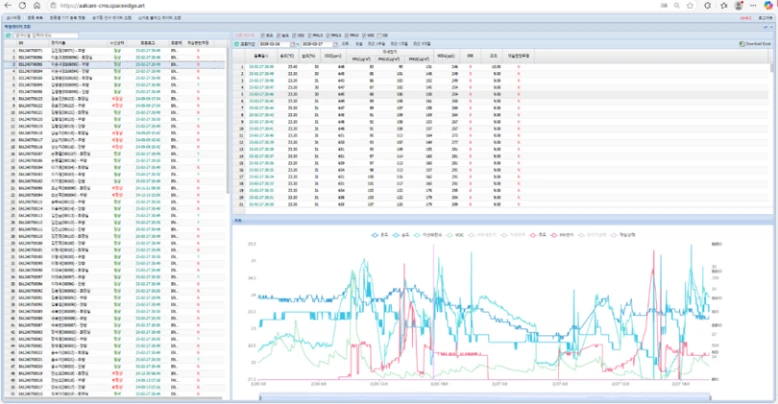
Task: Collapse the data table panel using its header arrow
Action: click(772, 27)
